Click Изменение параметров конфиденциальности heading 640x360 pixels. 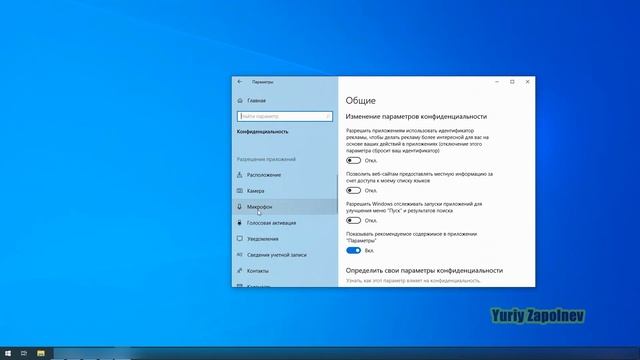coord(416,117)
